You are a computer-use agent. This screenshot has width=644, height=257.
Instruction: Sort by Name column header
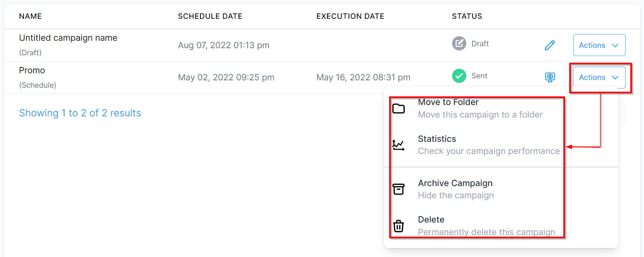pos(31,16)
